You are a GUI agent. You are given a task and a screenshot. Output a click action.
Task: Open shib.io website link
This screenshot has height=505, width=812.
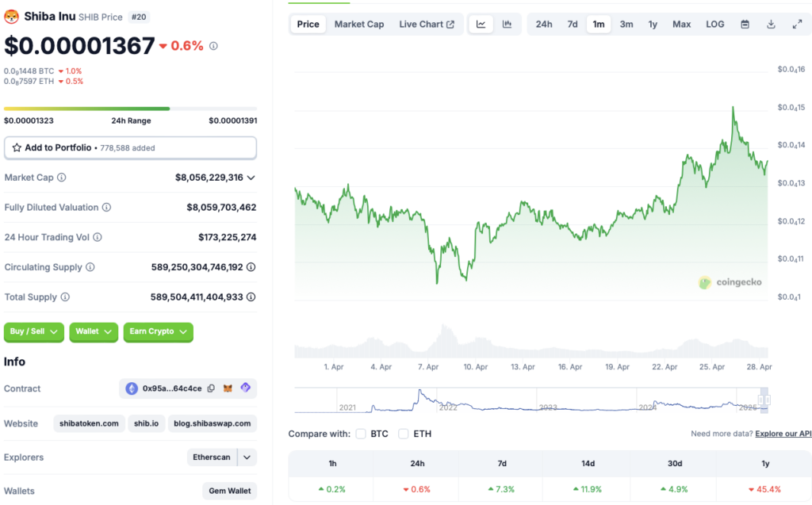coord(147,423)
